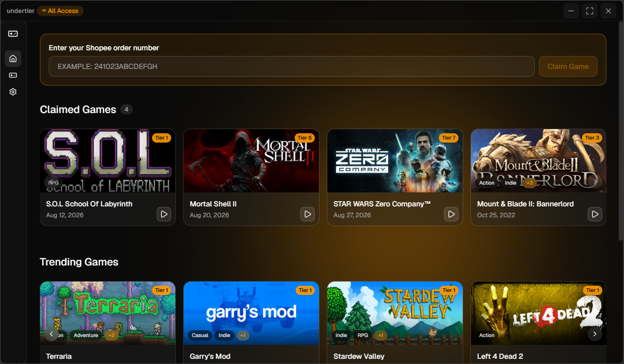Viewport: 624px width, 364px height.
Task: Expand the +2 tags on Terraria card
Action: [x=111, y=335]
